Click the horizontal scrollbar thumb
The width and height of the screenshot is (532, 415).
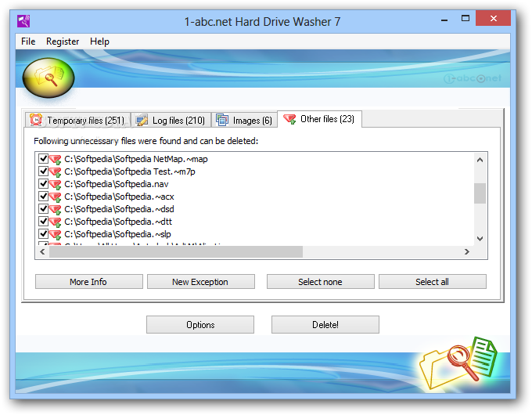[x=176, y=251]
